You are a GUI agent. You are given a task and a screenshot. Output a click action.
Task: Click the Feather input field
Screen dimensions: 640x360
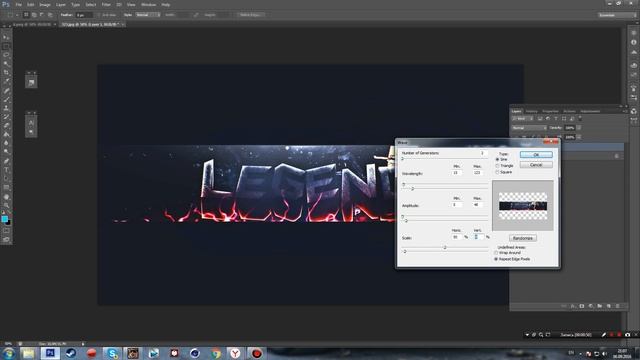(x=84, y=15)
